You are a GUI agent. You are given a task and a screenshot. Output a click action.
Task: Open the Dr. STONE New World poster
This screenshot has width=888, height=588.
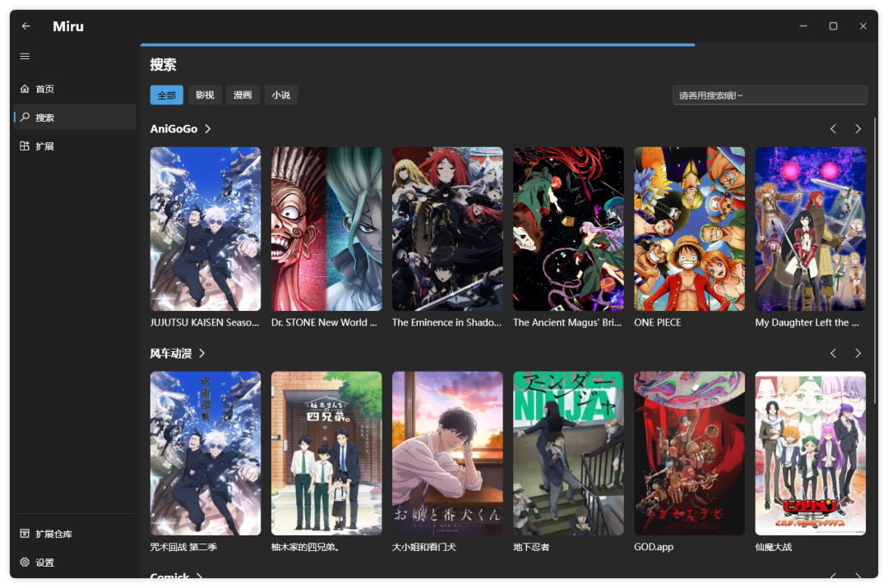point(326,229)
